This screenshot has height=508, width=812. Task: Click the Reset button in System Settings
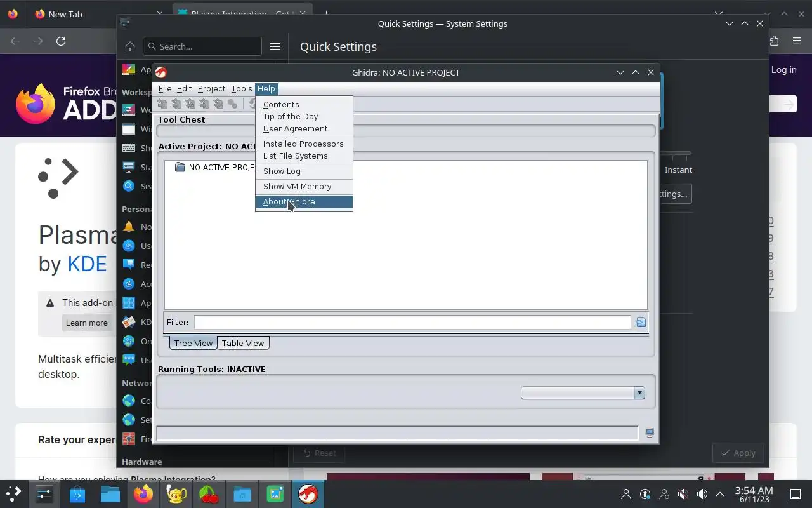[319, 453]
